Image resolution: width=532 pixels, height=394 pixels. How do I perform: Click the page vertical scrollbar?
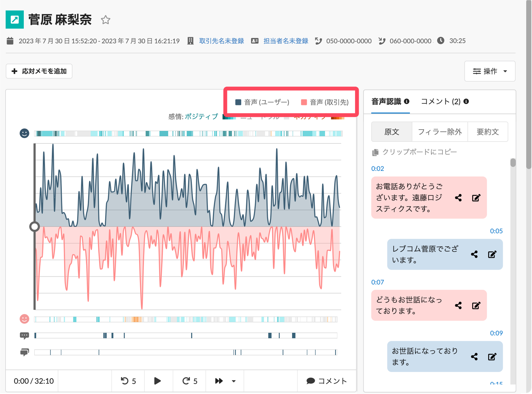529,85
